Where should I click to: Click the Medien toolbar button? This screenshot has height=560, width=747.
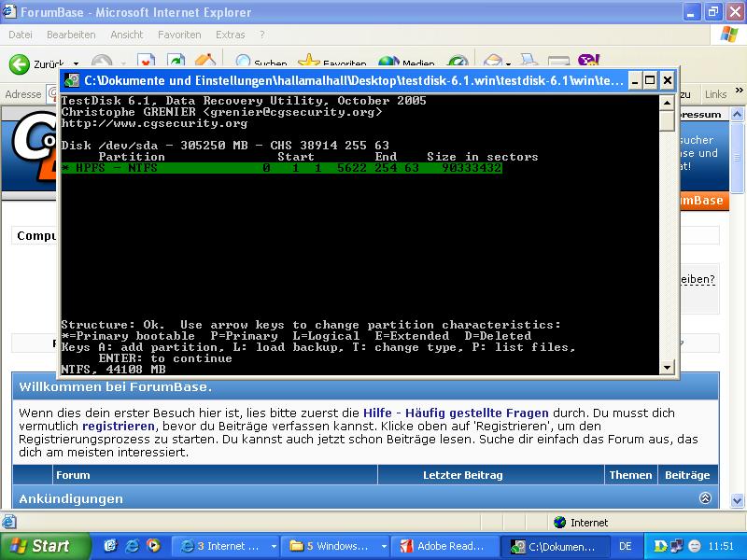[x=406, y=62]
